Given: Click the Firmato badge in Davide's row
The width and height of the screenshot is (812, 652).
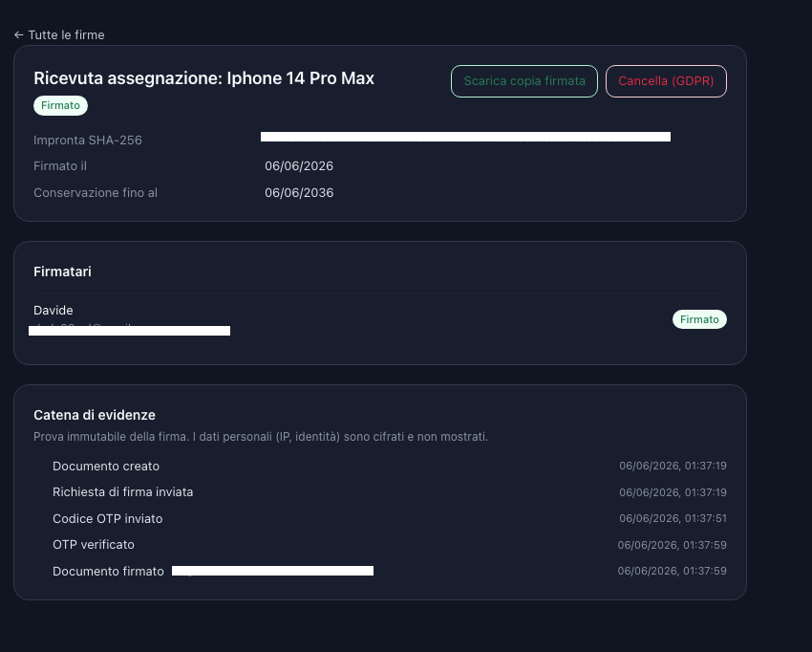Looking at the screenshot, I should (x=699, y=319).
